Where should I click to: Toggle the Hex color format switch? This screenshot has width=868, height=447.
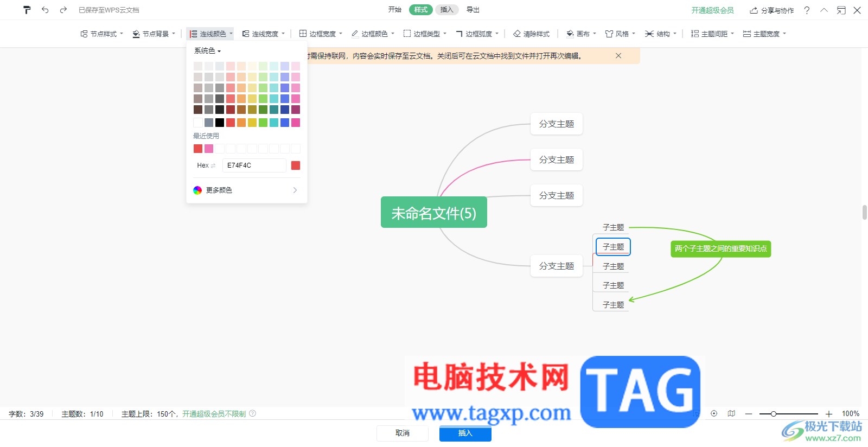213,165
